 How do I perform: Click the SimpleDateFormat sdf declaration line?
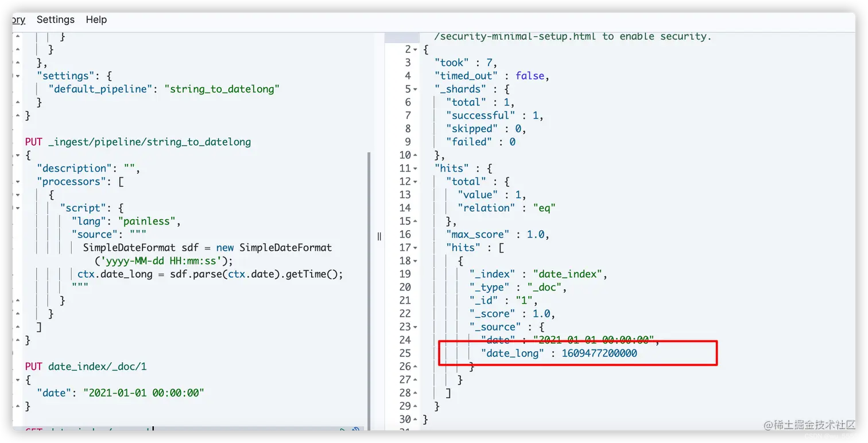tap(207, 247)
